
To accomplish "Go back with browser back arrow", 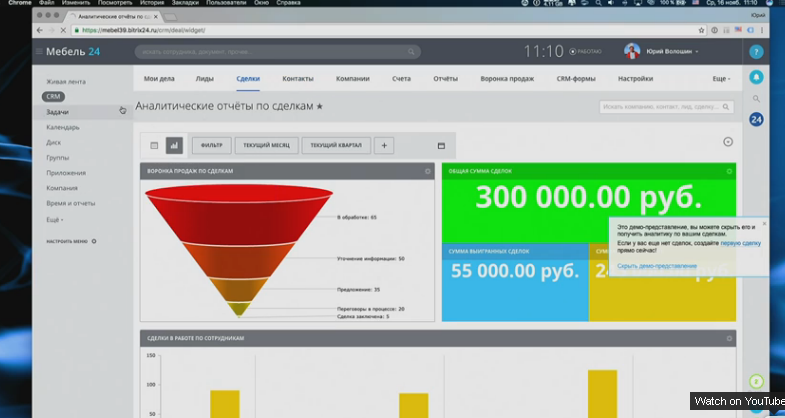I will pyautogui.click(x=40, y=30).
